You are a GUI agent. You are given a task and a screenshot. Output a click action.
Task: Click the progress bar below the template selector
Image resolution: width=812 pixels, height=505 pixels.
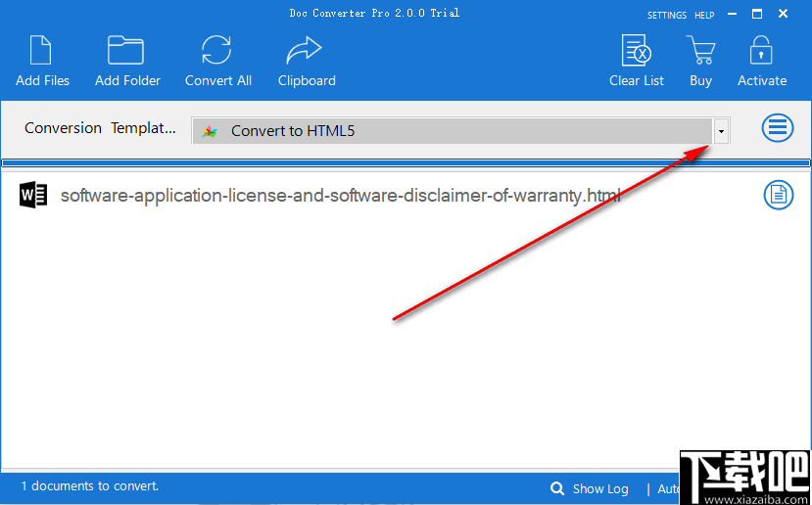[406, 163]
